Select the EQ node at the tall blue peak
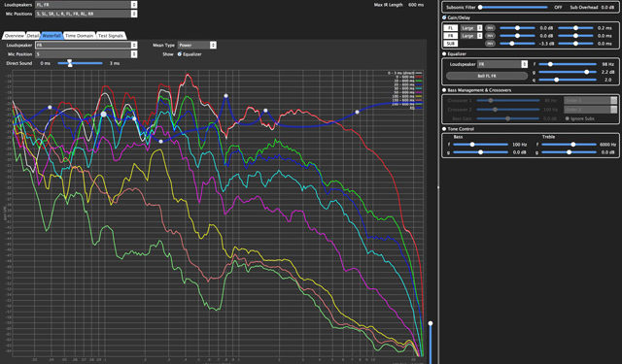 225,96
